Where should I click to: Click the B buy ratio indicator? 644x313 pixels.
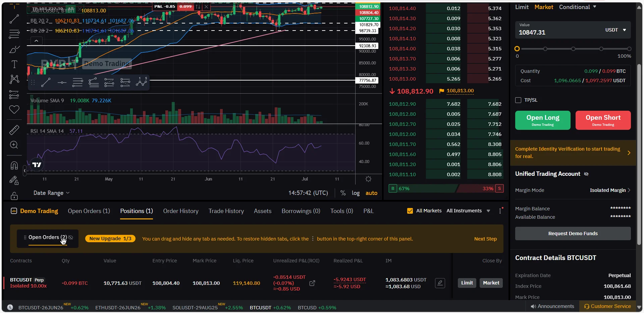pyautogui.click(x=393, y=189)
